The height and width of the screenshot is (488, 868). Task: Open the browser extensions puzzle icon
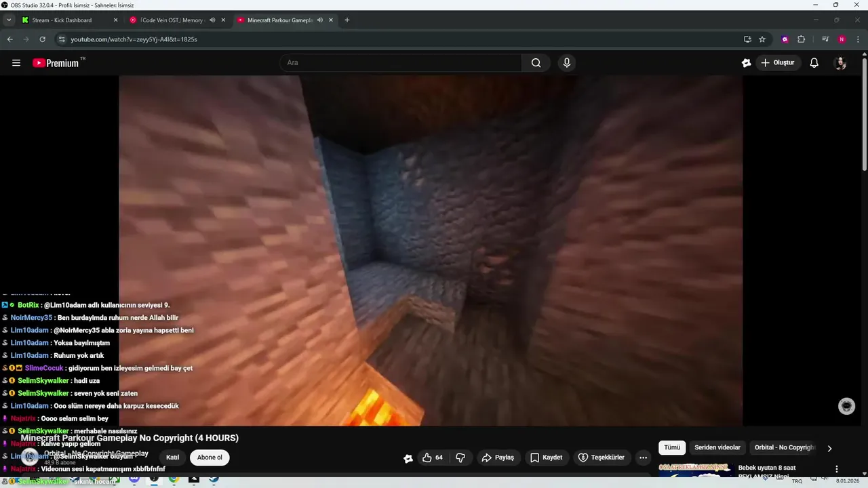pyautogui.click(x=801, y=39)
